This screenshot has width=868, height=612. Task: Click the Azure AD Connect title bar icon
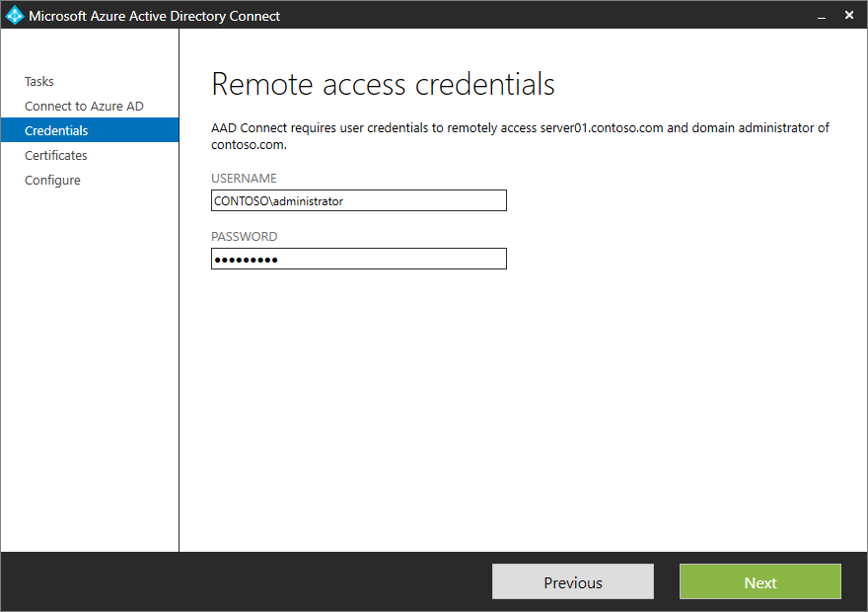click(15, 15)
